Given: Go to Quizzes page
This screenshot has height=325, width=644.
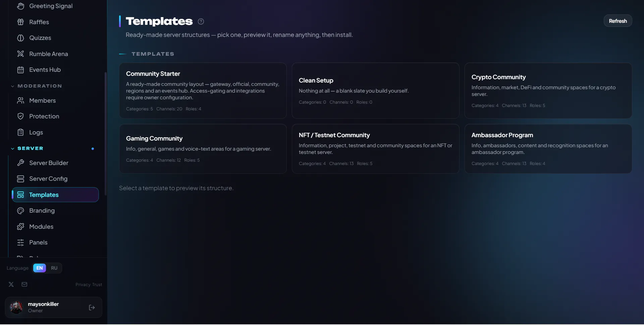Looking at the screenshot, I should point(55,38).
